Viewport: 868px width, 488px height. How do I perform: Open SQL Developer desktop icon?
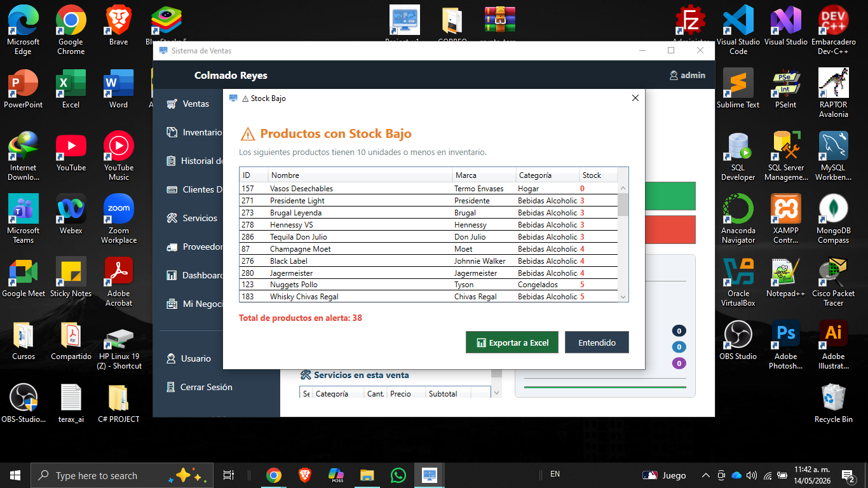pyautogui.click(x=738, y=156)
